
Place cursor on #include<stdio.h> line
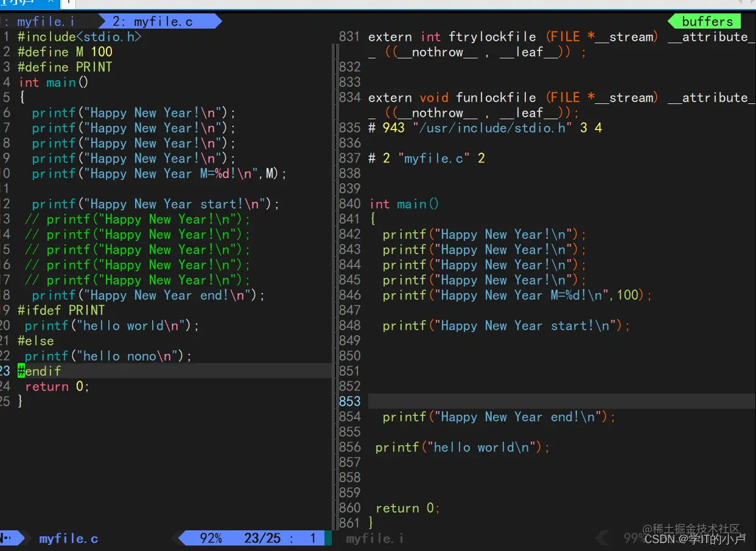point(80,36)
